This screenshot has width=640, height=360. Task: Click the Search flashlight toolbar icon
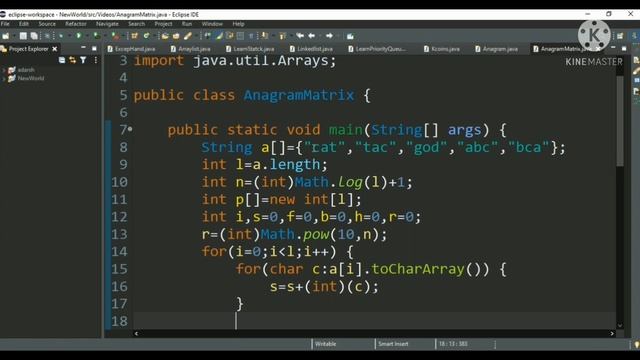click(x=188, y=36)
